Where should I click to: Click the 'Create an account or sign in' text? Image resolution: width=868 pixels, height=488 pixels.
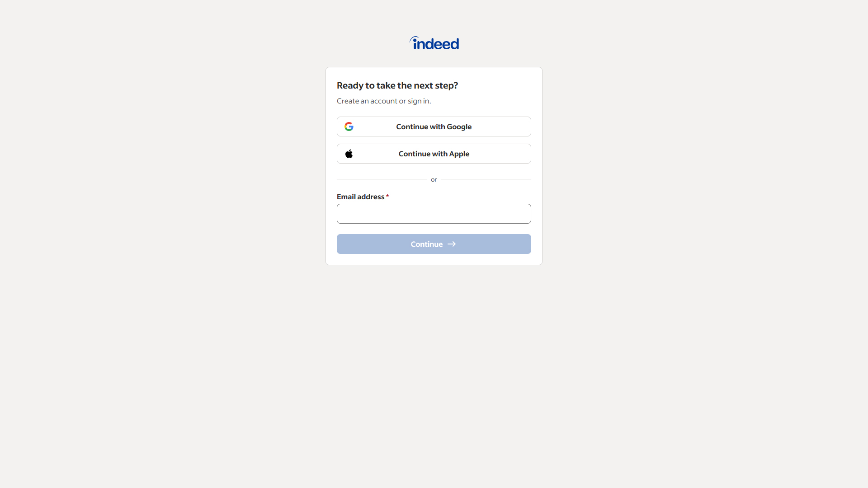tap(384, 101)
